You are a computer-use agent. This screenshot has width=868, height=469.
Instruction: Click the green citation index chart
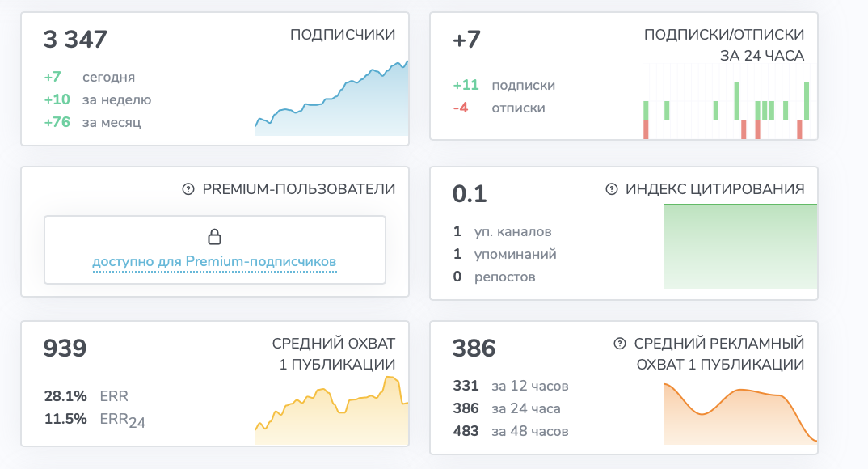740,247
